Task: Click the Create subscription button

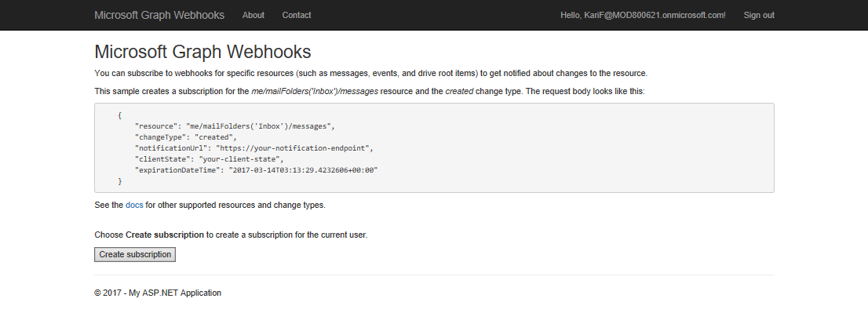Action: pyautogui.click(x=135, y=254)
